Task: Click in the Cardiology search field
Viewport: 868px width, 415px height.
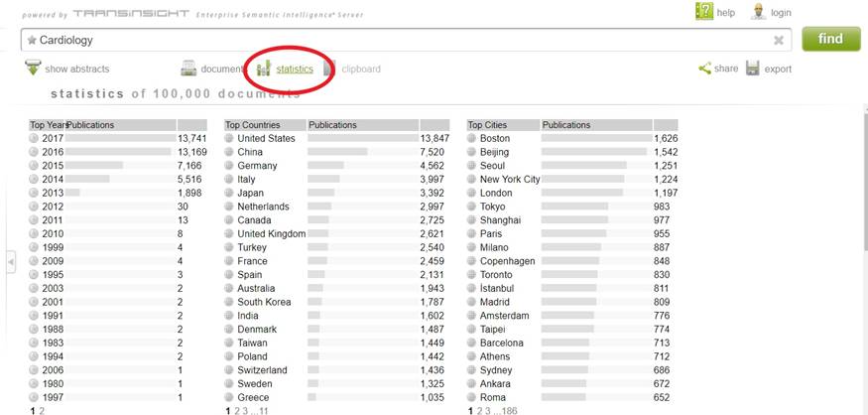Action: coord(406,40)
